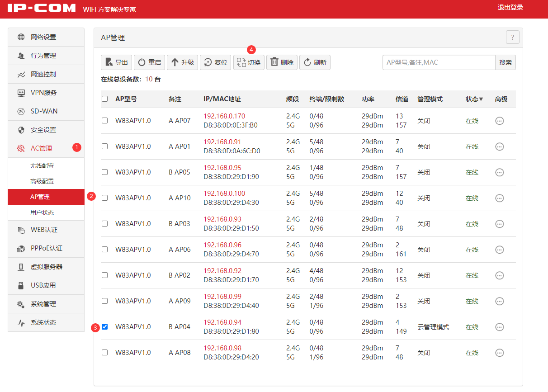Click the 在线总设备数 count text

[131, 79]
